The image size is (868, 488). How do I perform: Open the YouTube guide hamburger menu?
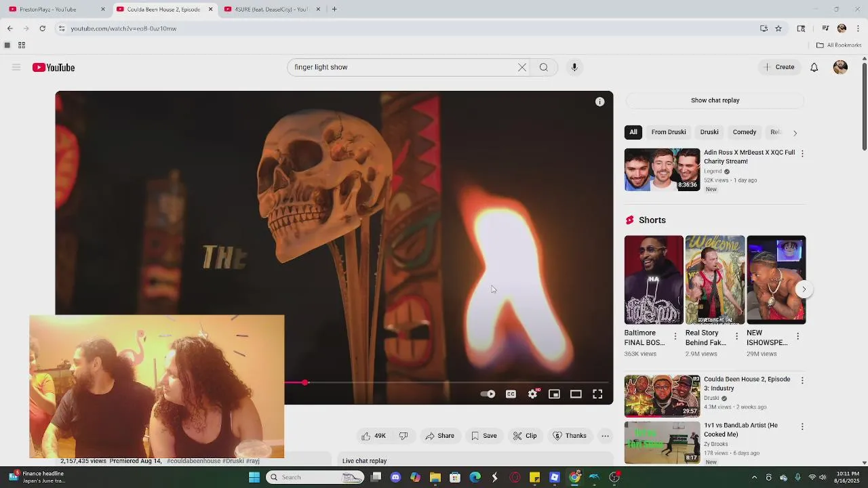click(x=16, y=67)
